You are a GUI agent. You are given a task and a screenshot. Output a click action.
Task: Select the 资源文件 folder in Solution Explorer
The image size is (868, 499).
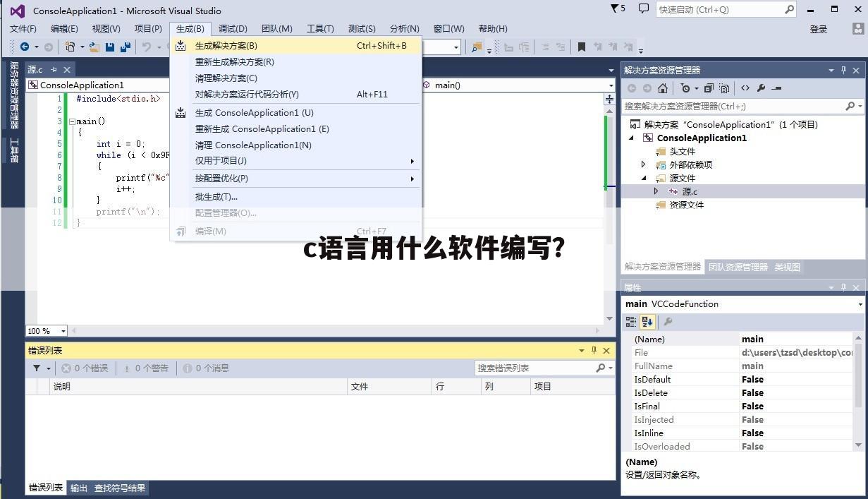click(x=686, y=205)
